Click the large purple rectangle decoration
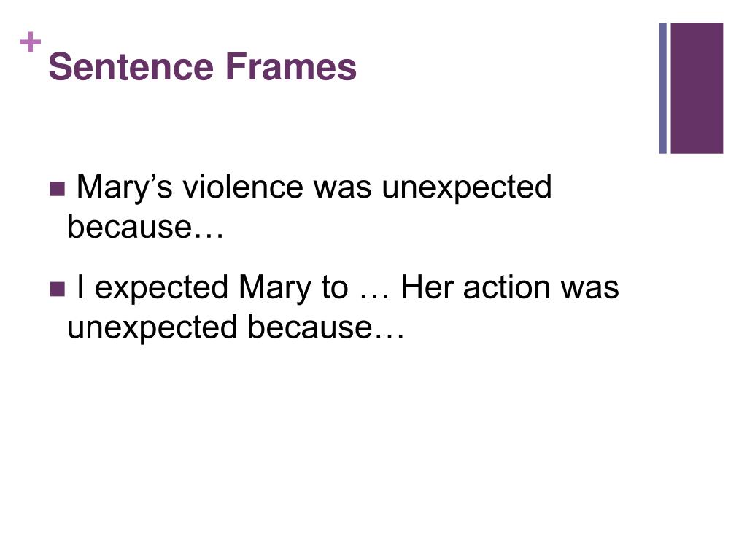The height and width of the screenshot is (560, 747). tap(697, 88)
